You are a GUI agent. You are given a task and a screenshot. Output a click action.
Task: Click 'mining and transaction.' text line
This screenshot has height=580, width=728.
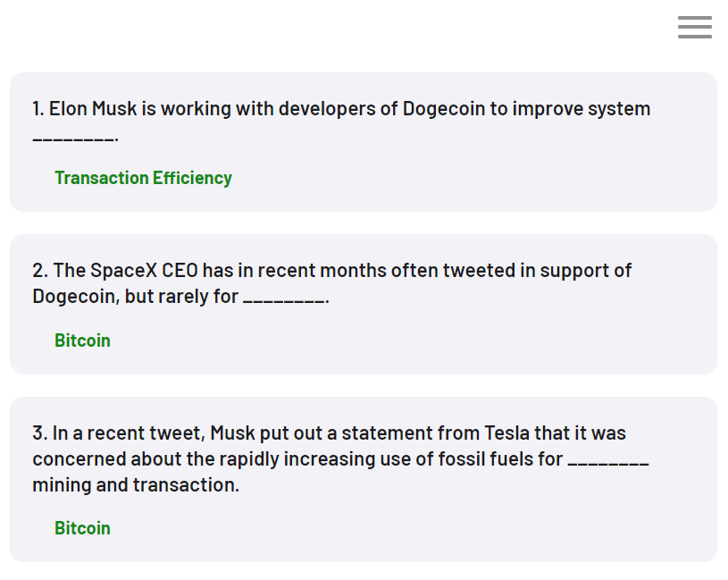tap(136, 484)
